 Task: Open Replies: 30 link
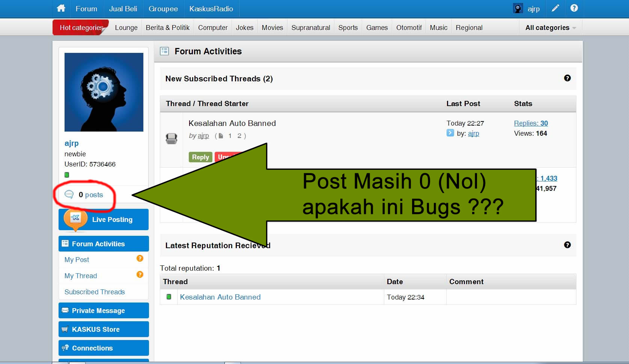pos(531,123)
